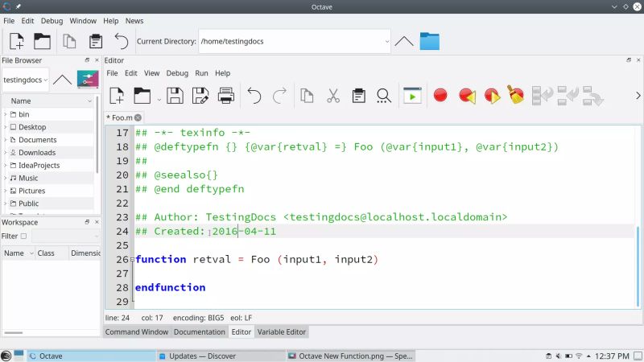Click New Script icon in main toolbar
Image resolution: width=644 pixels, height=362 pixels.
click(x=16, y=42)
